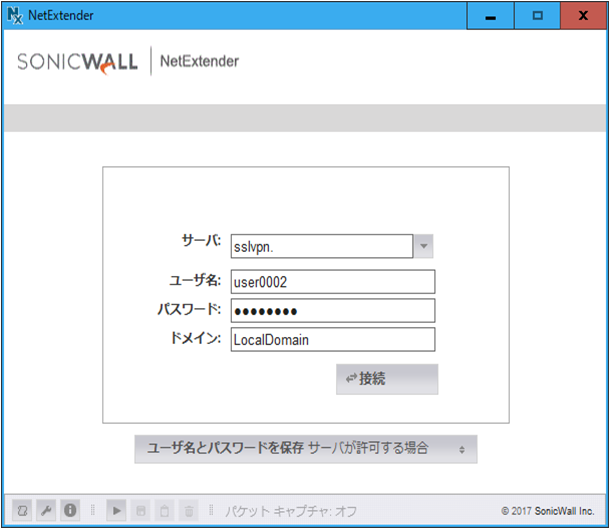Start packet capture with play icon
Screen dimensions: 610x529
click(116, 510)
